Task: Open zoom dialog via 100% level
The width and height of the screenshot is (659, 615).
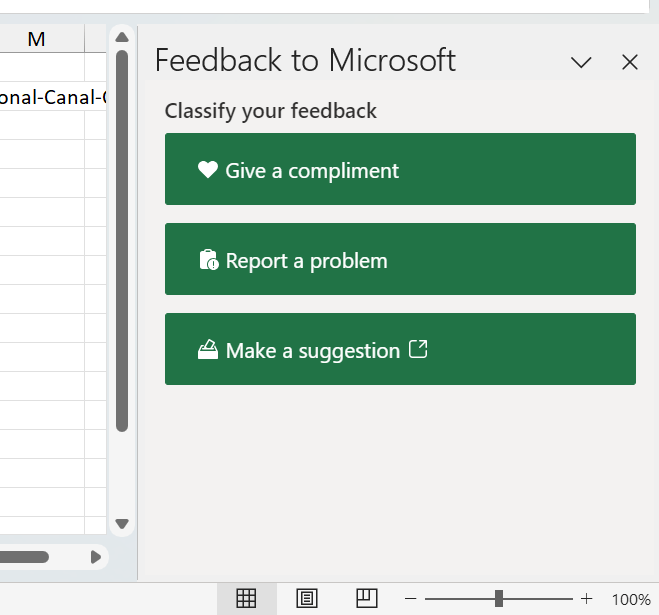Action: click(x=631, y=599)
